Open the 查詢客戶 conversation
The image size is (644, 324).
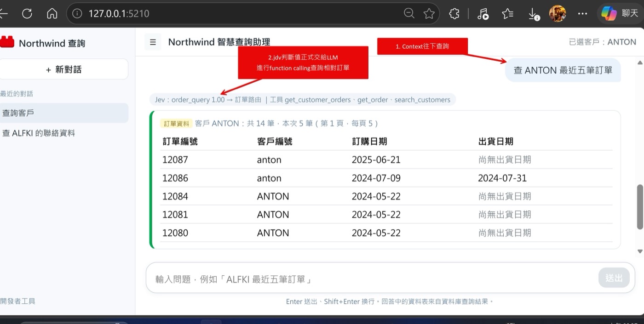click(x=64, y=113)
